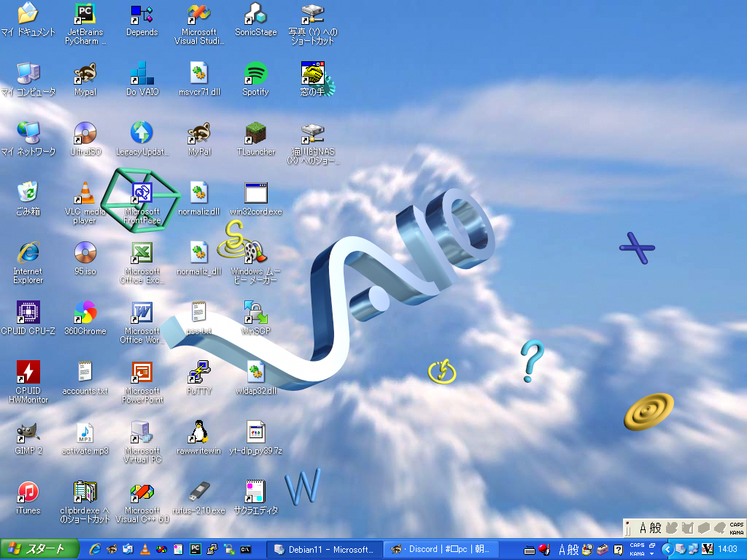Viewport: 747px width, 560px height.
Task: Open the 般 conversion mode menu in taskbar language bar
Action: tap(573, 550)
